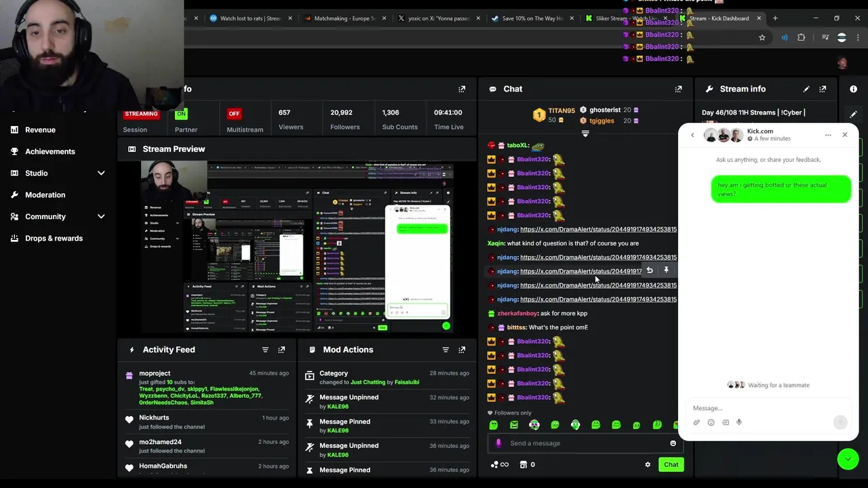Expand the Studio sidebar submenu
The width and height of the screenshot is (868, 488).
101,173
